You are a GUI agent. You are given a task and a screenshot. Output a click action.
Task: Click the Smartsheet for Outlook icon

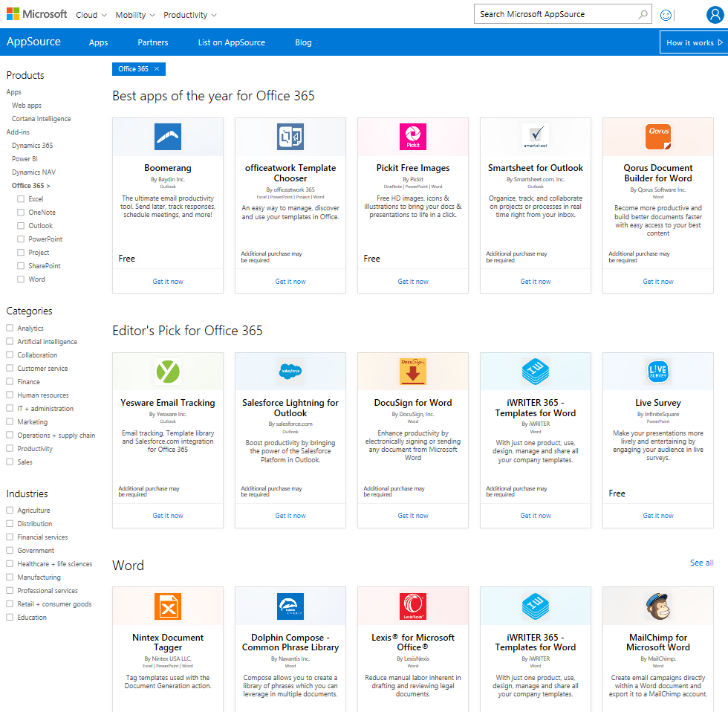(x=536, y=137)
